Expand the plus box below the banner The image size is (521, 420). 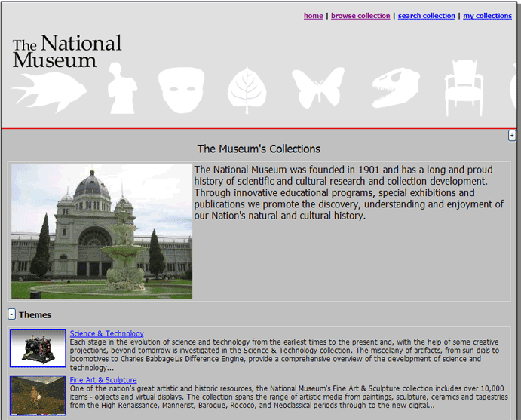(x=513, y=136)
